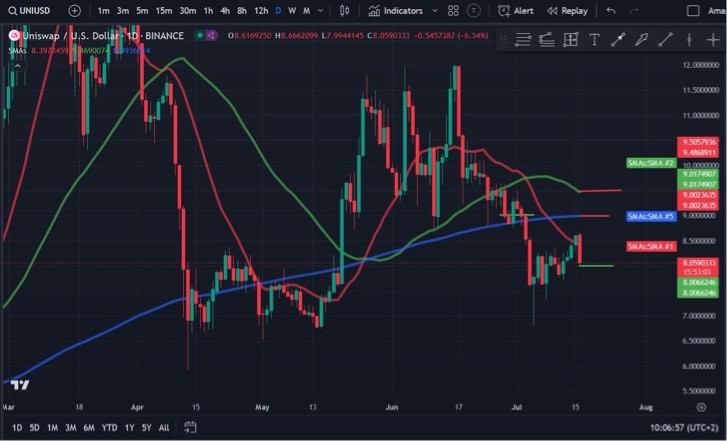Show All available date range
Image resolution: width=727 pixels, height=441 pixels.
tap(164, 428)
